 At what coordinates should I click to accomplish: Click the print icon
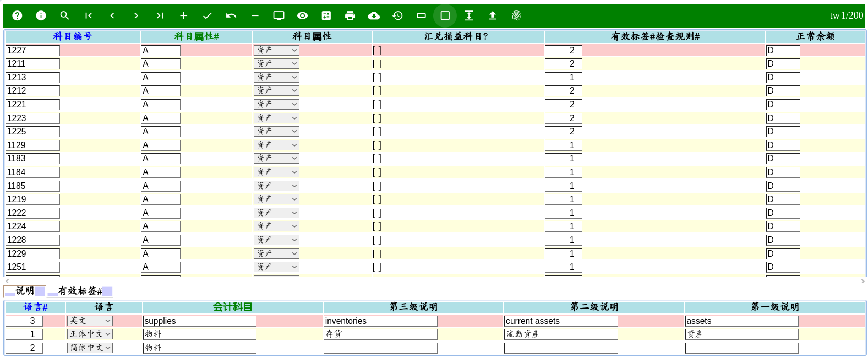coord(350,15)
